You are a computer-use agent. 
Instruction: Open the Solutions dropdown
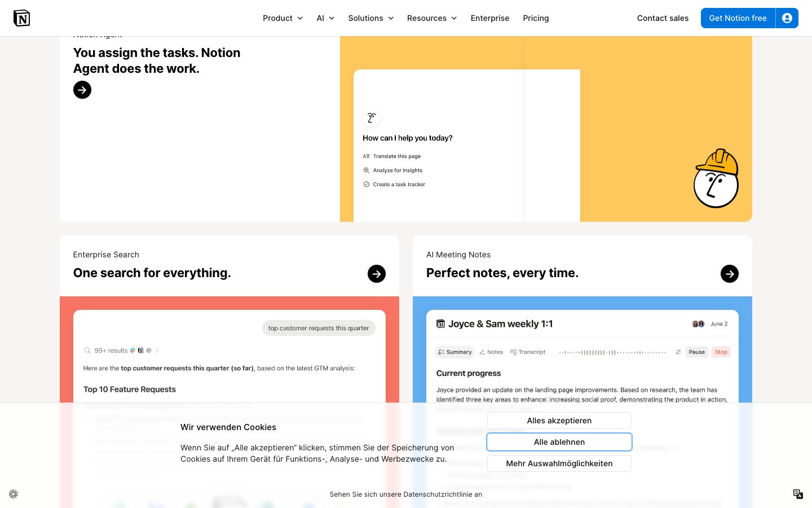tap(370, 18)
